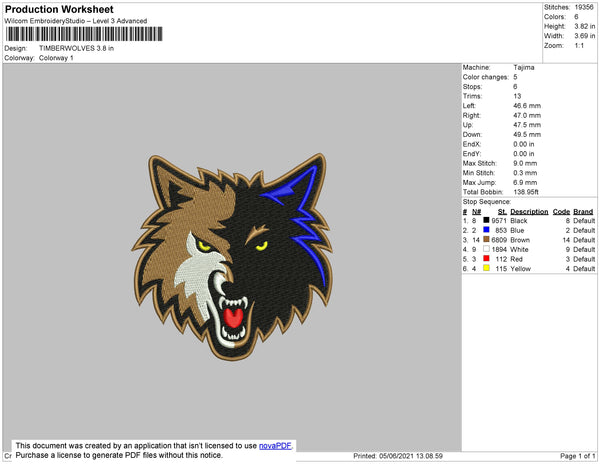Select total bobbin value '138.95ft'
600x464 pixels.
point(526,192)
